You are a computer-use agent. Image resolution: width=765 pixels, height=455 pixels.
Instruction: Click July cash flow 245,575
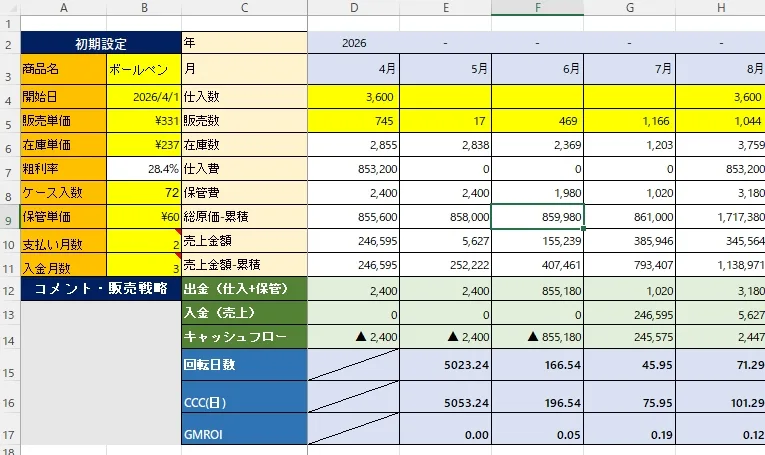point(629,337)
